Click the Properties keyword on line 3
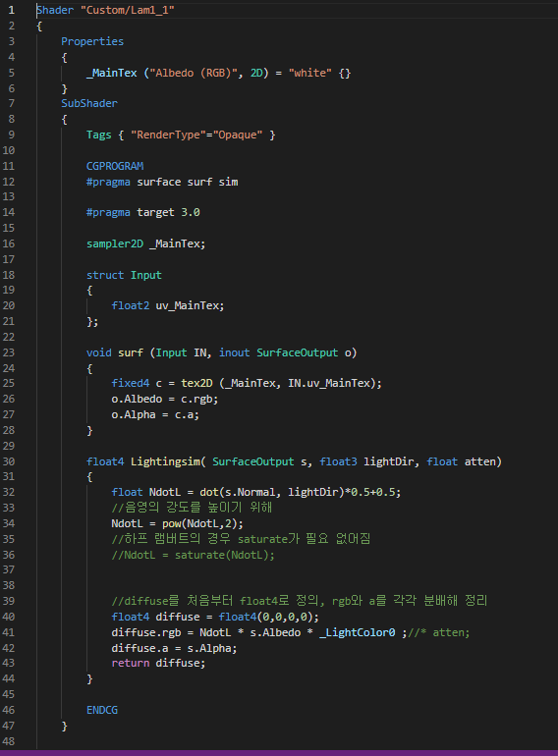Viewport: 558px width, 756px height. 92,41
